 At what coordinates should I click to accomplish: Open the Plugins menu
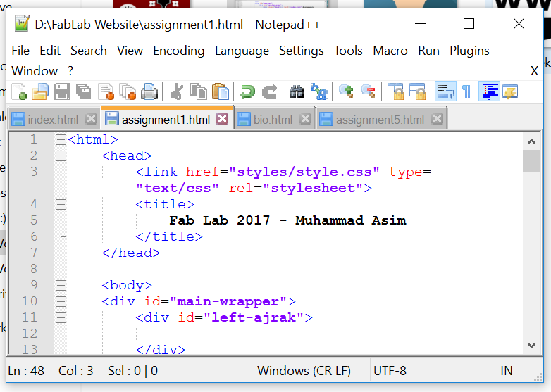point(469,51)
